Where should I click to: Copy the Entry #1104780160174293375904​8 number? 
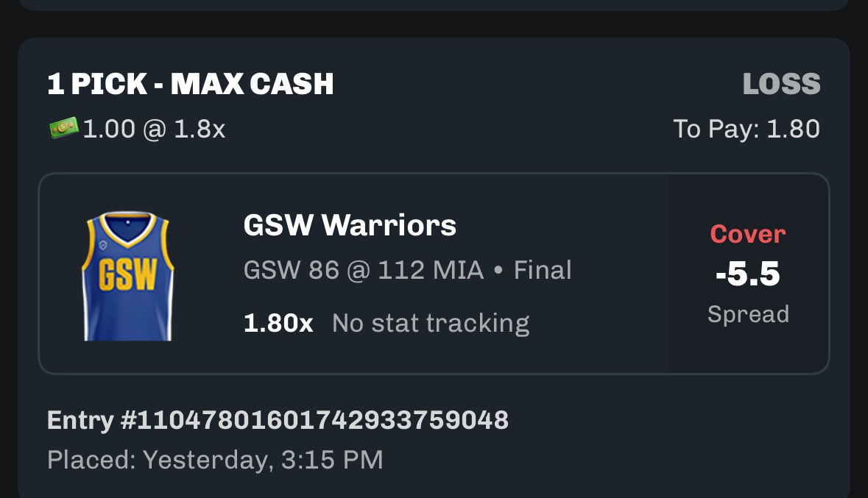278,420
